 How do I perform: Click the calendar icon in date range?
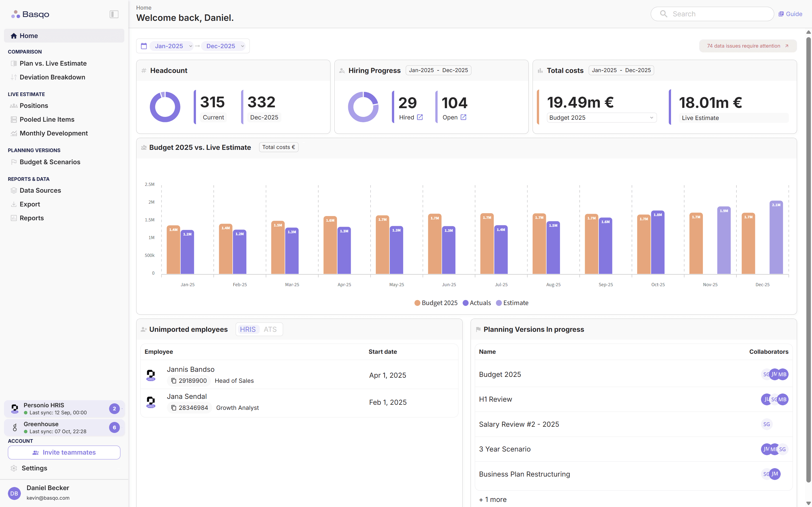[144, 46]
